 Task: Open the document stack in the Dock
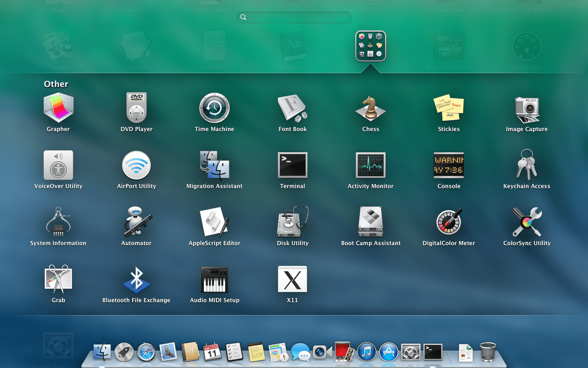click(466, 352)
